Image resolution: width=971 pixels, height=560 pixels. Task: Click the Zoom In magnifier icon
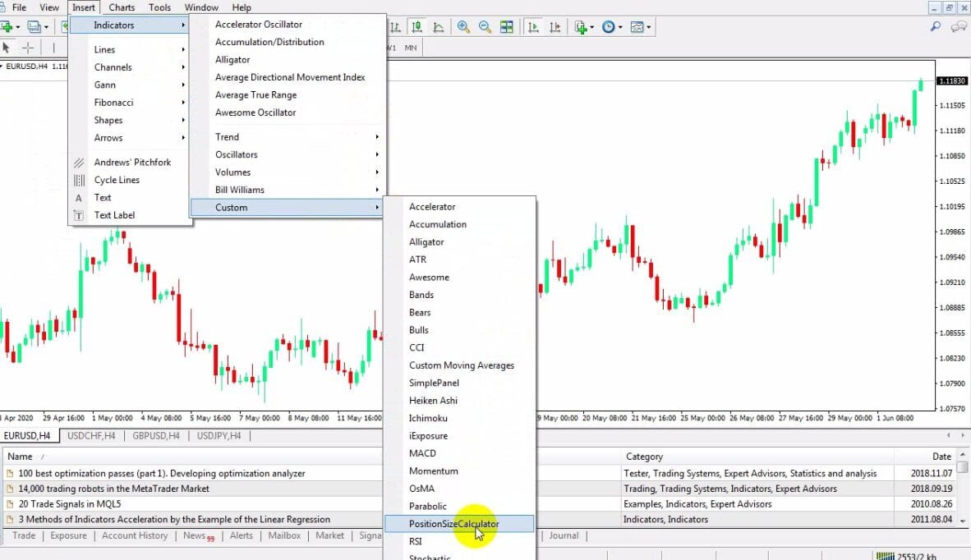click(463, 27)
